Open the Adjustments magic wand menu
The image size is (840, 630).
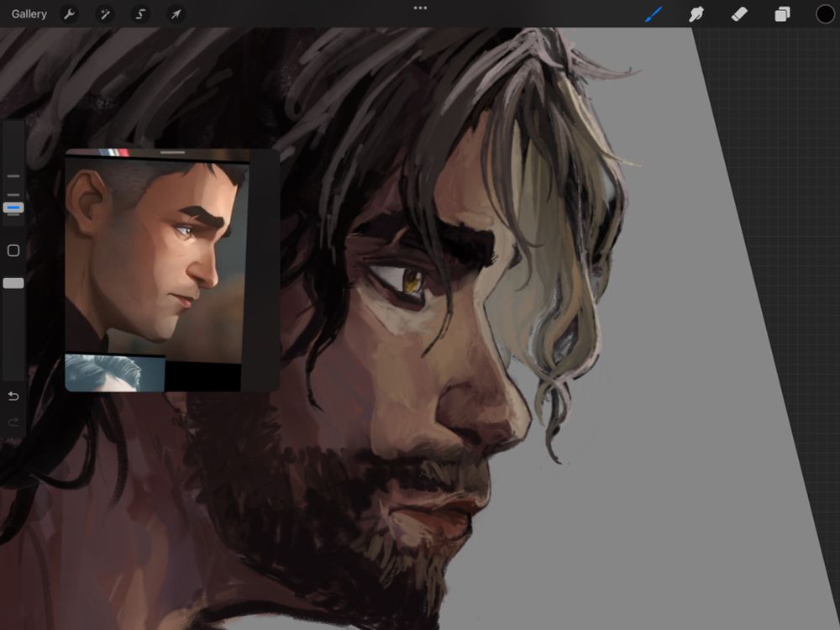pyautogui.click(x=105, y=14)
